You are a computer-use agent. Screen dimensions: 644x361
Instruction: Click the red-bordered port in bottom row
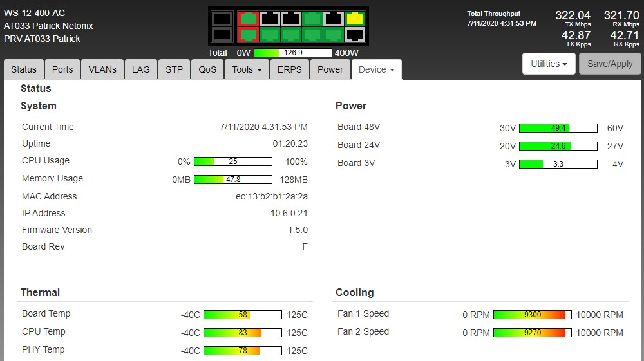248,34
